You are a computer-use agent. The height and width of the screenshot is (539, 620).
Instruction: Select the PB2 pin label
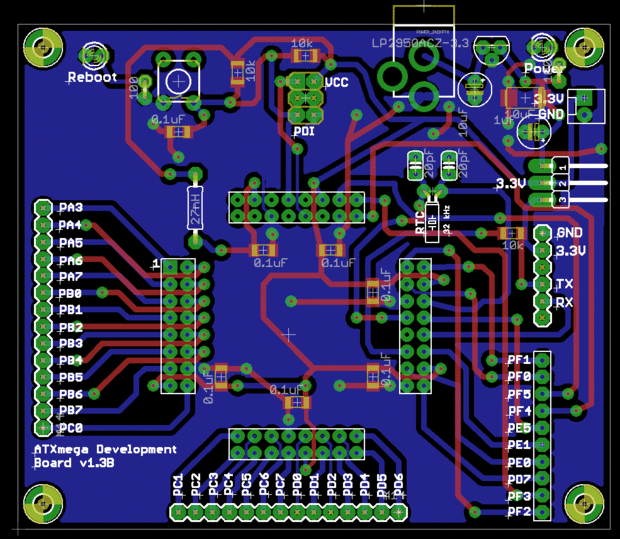click(x=71, y=327)
